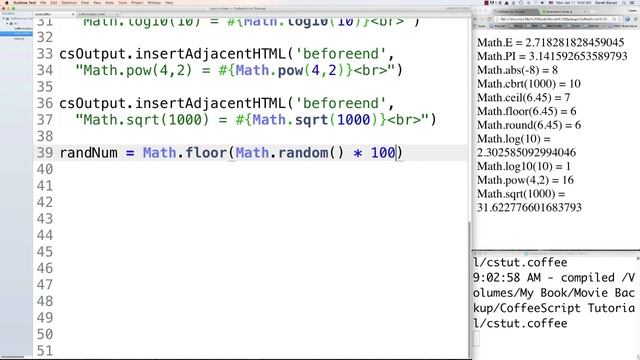Screen dimensions: 640x360
Task: Click csOutput.insertAdjacentHTML on line 33
Action: click(x=172, y=54)
